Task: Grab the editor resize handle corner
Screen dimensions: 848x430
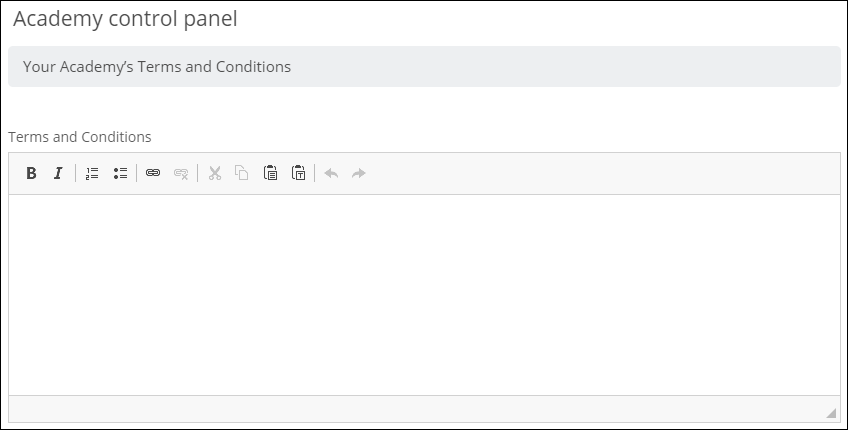Action: [x=831, y=413]
